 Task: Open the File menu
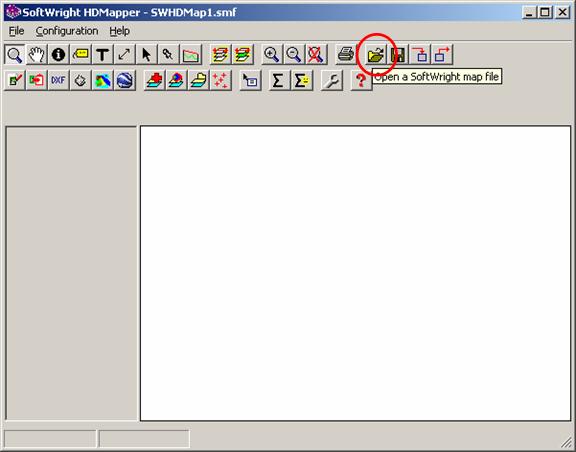(17, 31)
